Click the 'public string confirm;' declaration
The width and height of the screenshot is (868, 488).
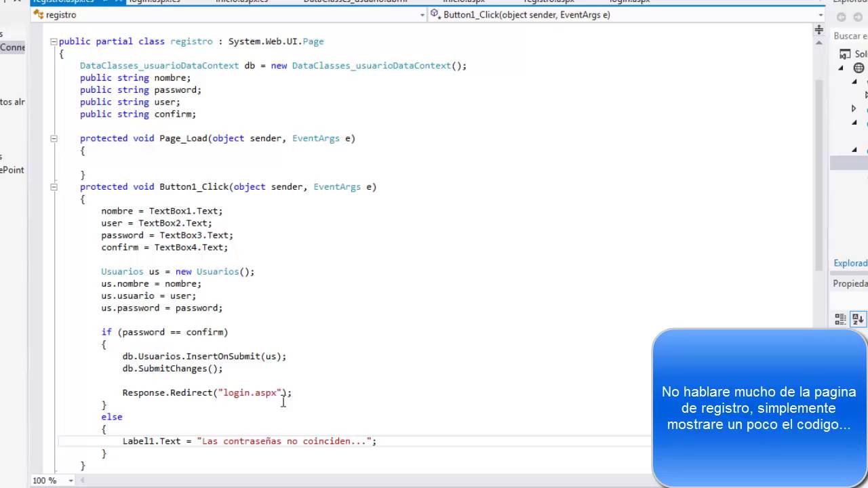click(x=138, y=115)
